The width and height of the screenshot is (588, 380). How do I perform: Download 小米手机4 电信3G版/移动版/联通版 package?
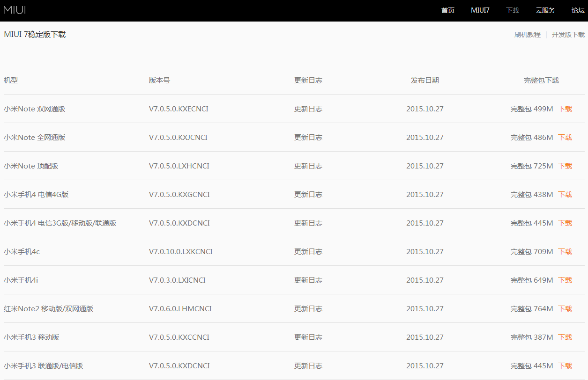pyautogui.click(x=565, y=223)
